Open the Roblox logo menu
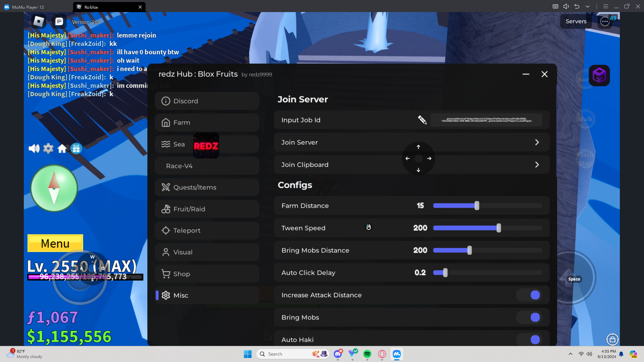The height and width of the screenshot is (362, 644). 39,21
